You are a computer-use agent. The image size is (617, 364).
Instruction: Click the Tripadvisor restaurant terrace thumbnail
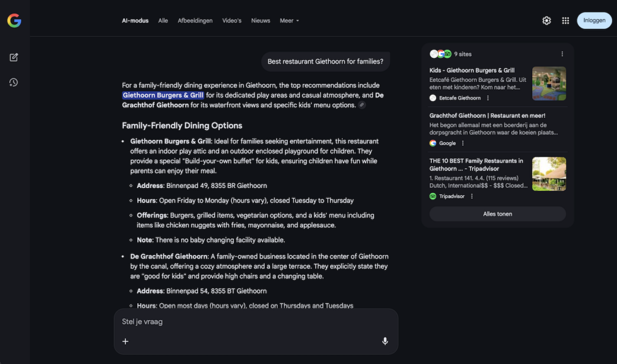(549, 174)
